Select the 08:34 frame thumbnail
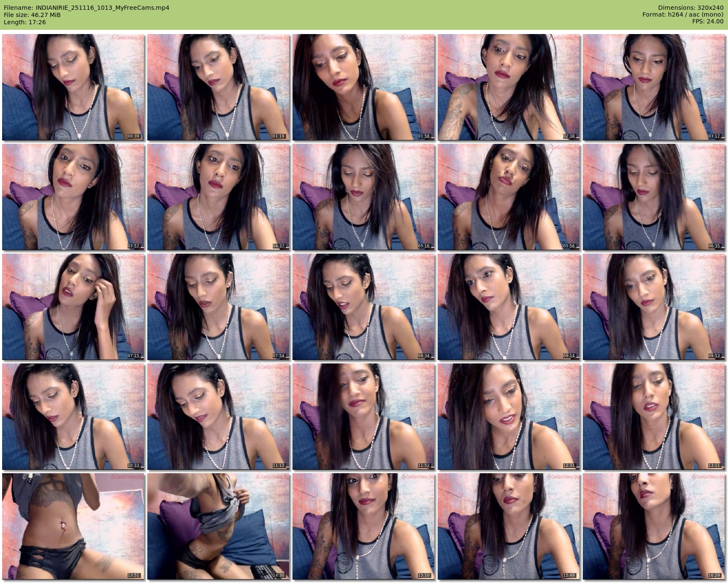 coord(364,307)
